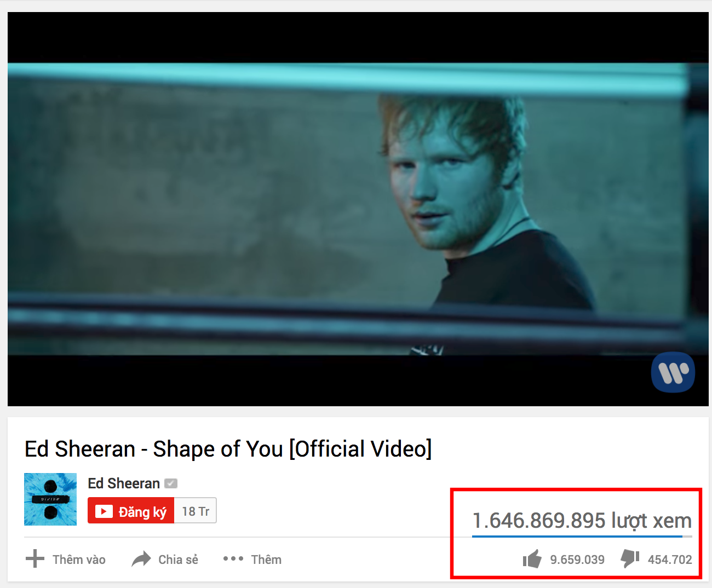Click the thumbs up like icon
This screenshot has height=588, width=712.
(532, 559)
